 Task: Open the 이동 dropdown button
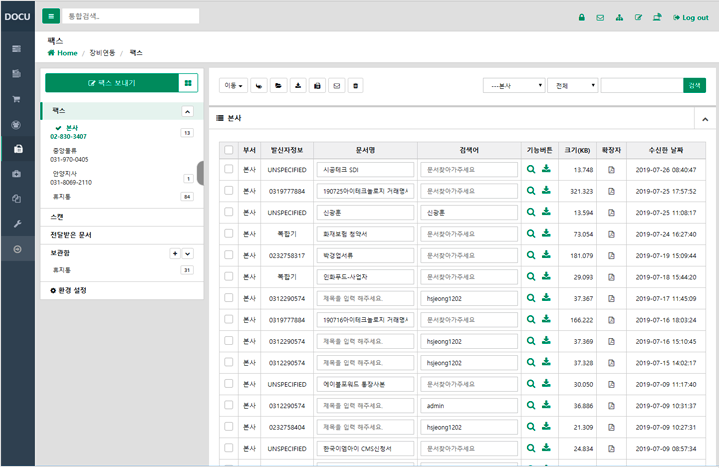233,86
